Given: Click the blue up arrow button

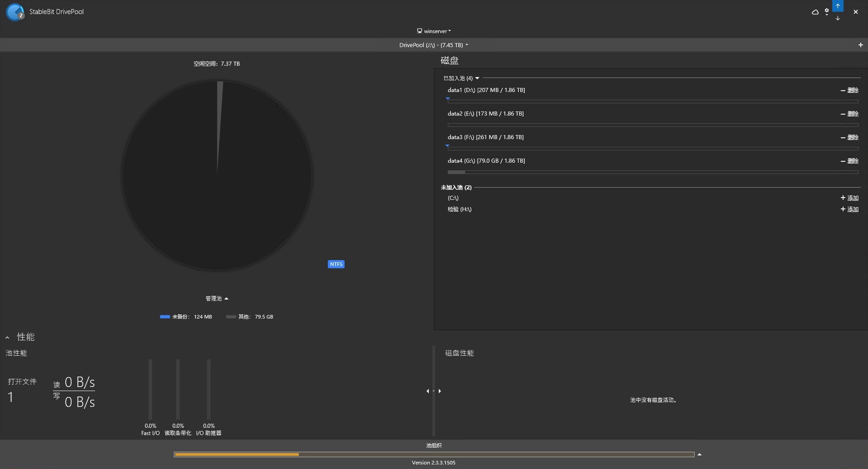Looking at the screenshot, I should click(x=838, y=6).
